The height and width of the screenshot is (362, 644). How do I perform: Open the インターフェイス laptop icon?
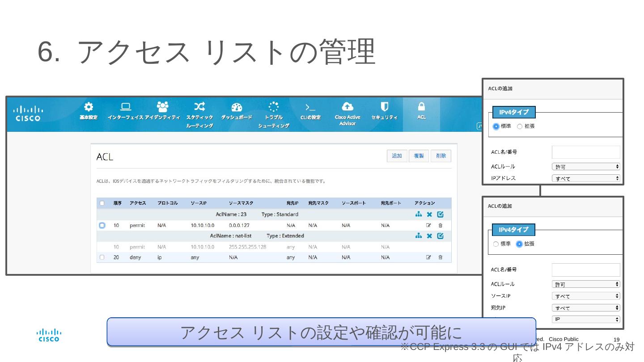pyautogui.click(x=126, y=107)
